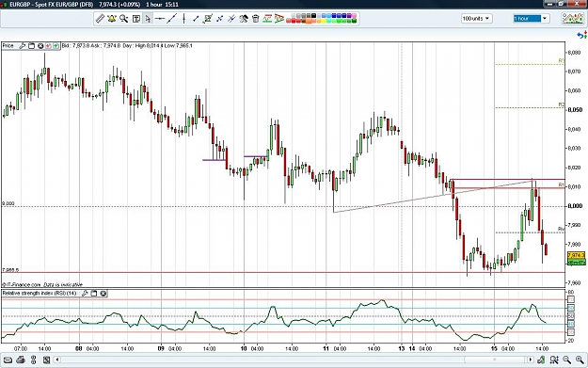Click the EURGBP Spot FX title text
The height and width of the screenshot is (368, 588).
tap(52, 5)
